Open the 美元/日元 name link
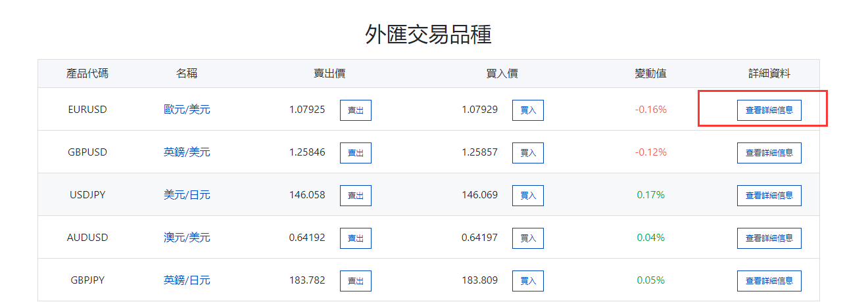This screenshot has height=302, width=868. point(187,195)
